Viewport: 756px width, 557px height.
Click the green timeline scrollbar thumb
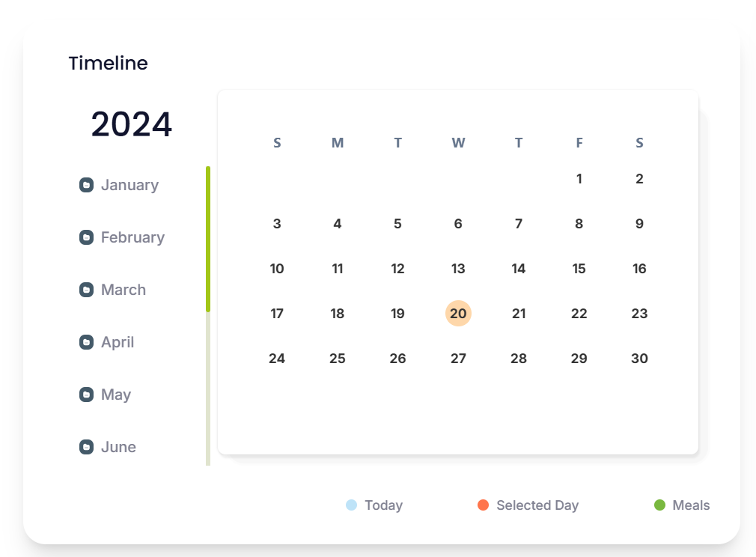[208, 240]
